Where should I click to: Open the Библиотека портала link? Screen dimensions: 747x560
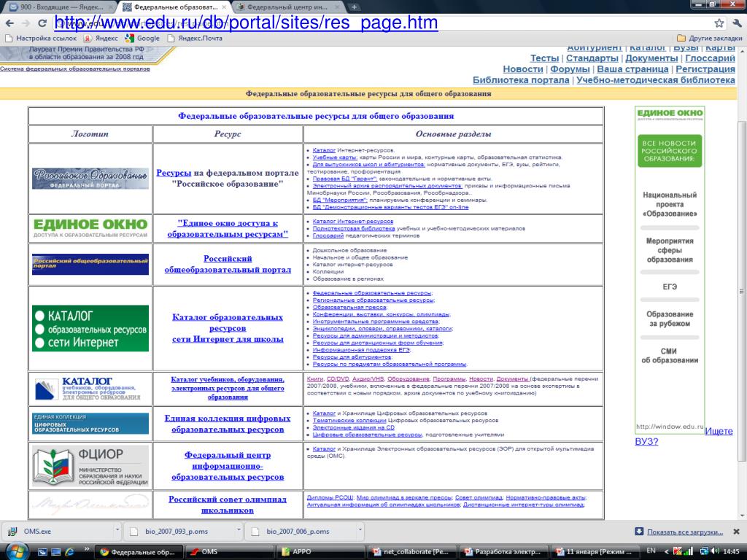521,80
